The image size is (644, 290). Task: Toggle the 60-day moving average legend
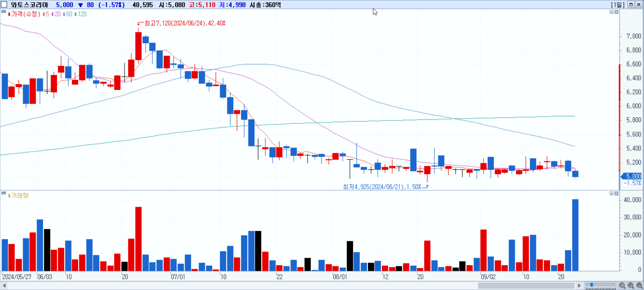pos(68,14)
